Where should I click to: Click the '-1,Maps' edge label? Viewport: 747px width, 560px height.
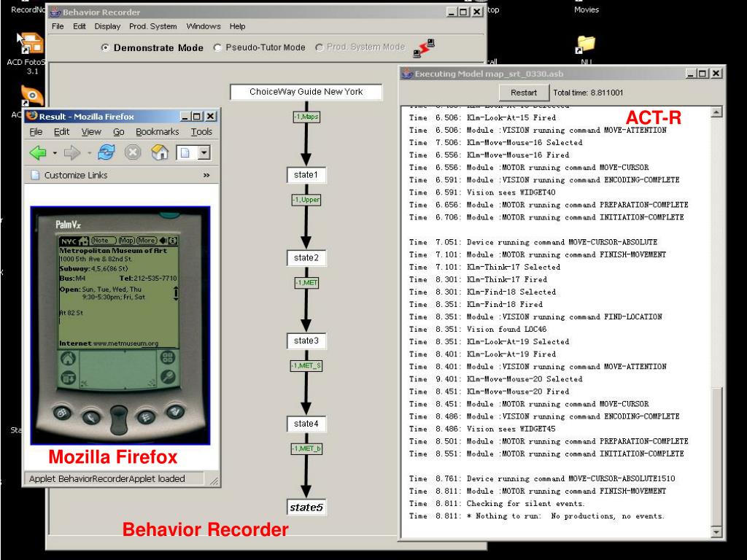[306, 117]
